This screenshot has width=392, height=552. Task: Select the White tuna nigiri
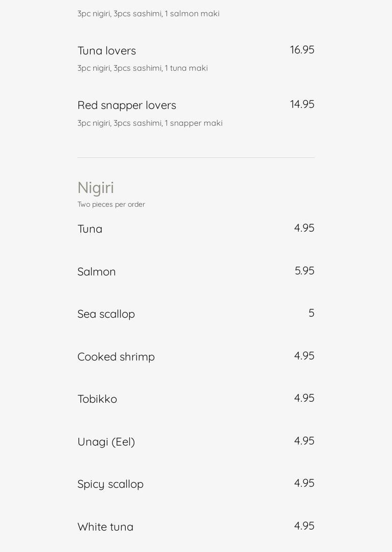coord(105,527)
